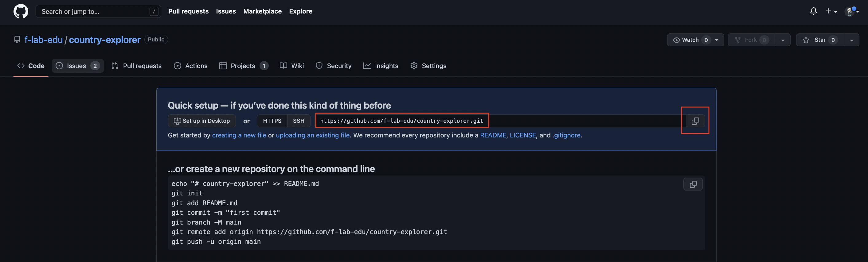Screen dimensions: 868x262
Task: Star the repository
Action: pyautogui.click(x=820, y=40)
